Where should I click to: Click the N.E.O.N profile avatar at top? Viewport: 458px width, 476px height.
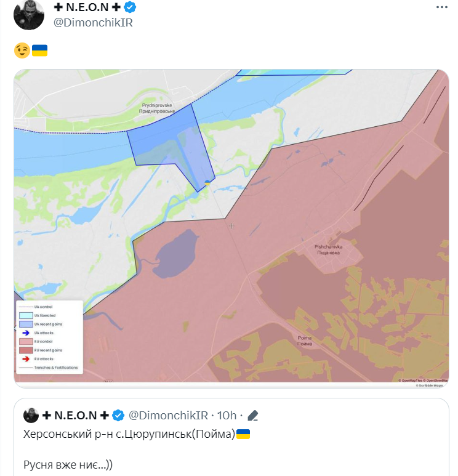(x=29, y=14)
